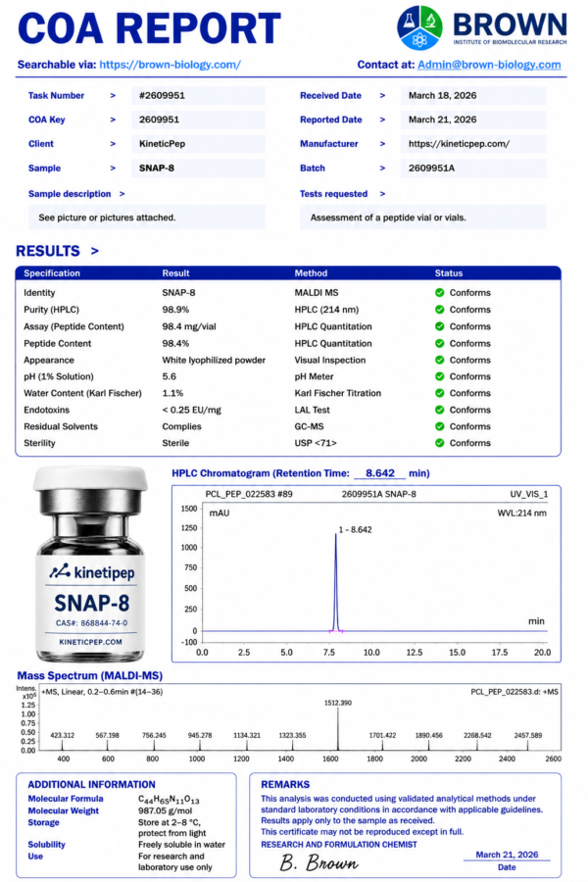The image size is (588, 882).
Task: Click the Admin@brown-biology.com email link
Action: click(489, 65)
